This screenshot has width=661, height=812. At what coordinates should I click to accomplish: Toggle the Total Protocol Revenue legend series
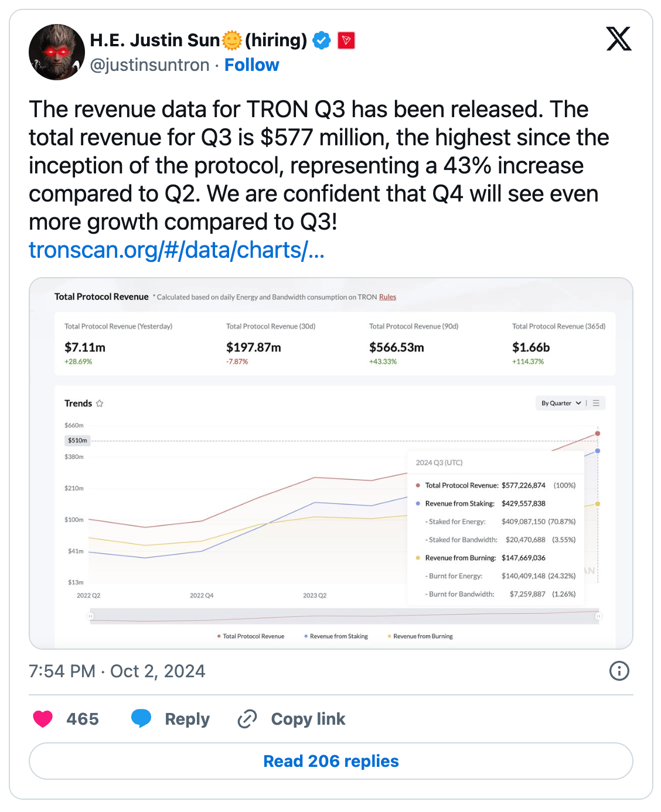click(251, 636)
